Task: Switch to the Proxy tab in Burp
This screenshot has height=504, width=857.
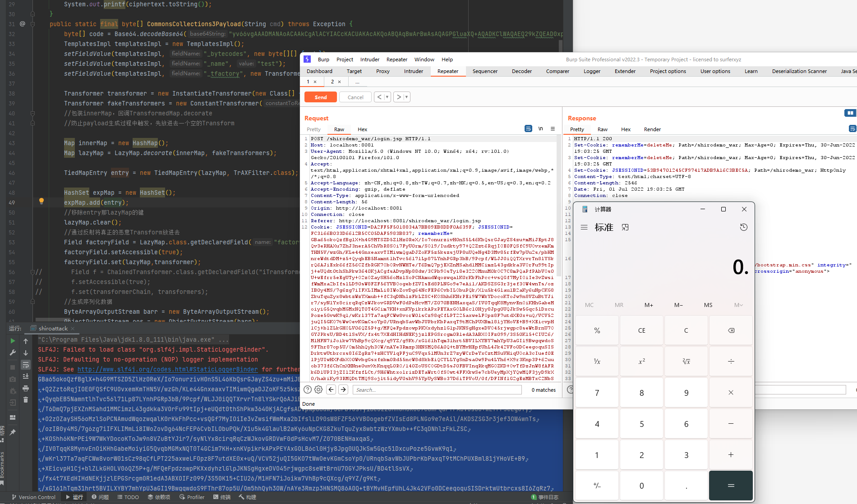Action: point(383,71)
